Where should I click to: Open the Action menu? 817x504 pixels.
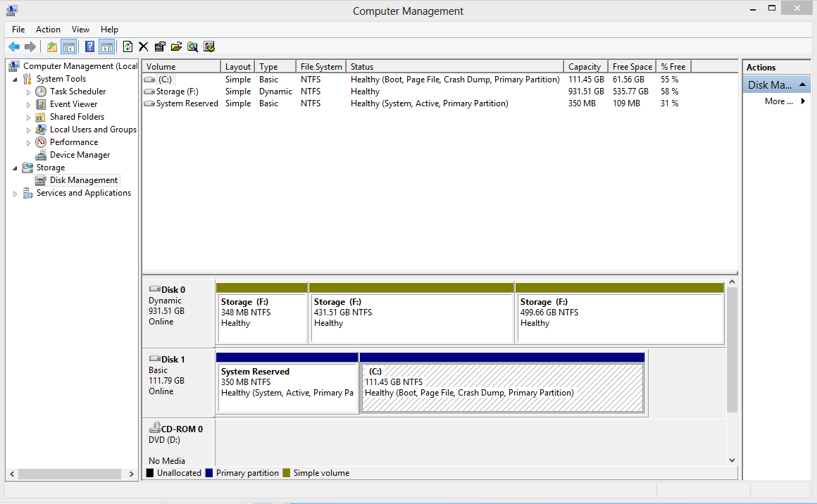[x=48, y=30]
